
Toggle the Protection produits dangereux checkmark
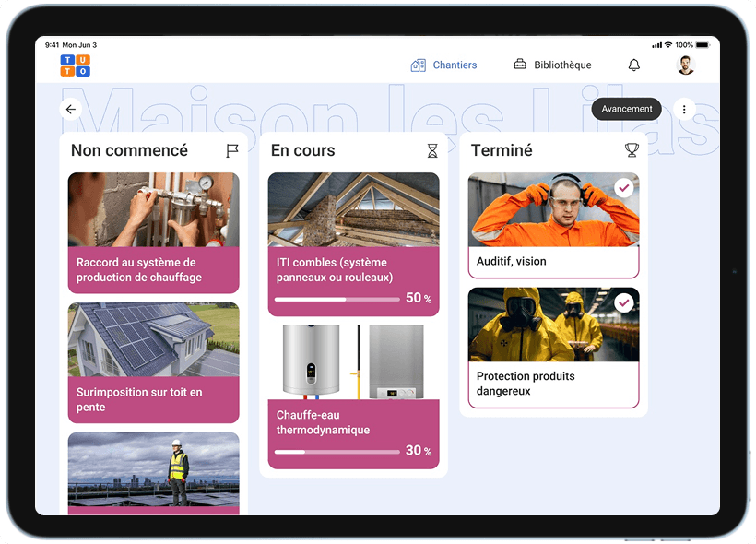click(x=624, y=302)
